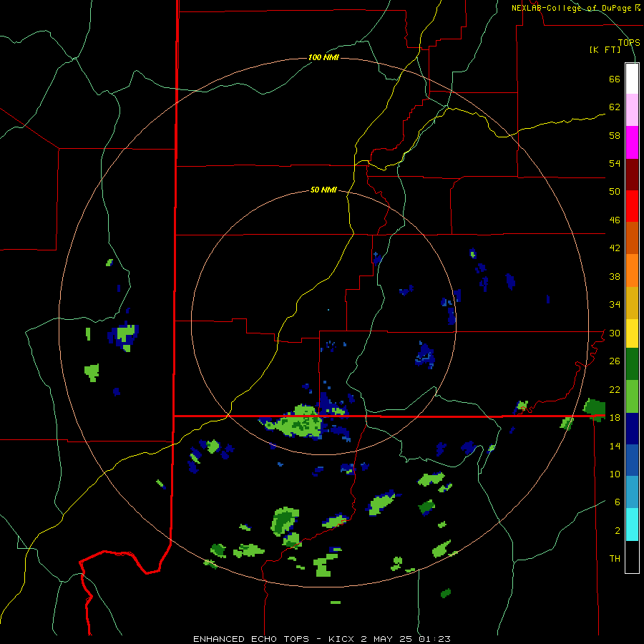The width and height of the screenshot is (644, 644).
Task: Click the 10 scale label
Action: pyautogui.click(x=615, y=474)
